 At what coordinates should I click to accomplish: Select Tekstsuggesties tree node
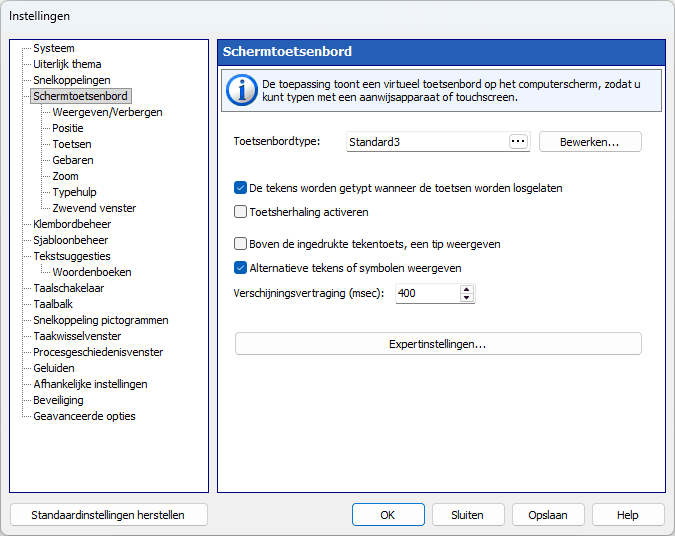tap(72, 256)
